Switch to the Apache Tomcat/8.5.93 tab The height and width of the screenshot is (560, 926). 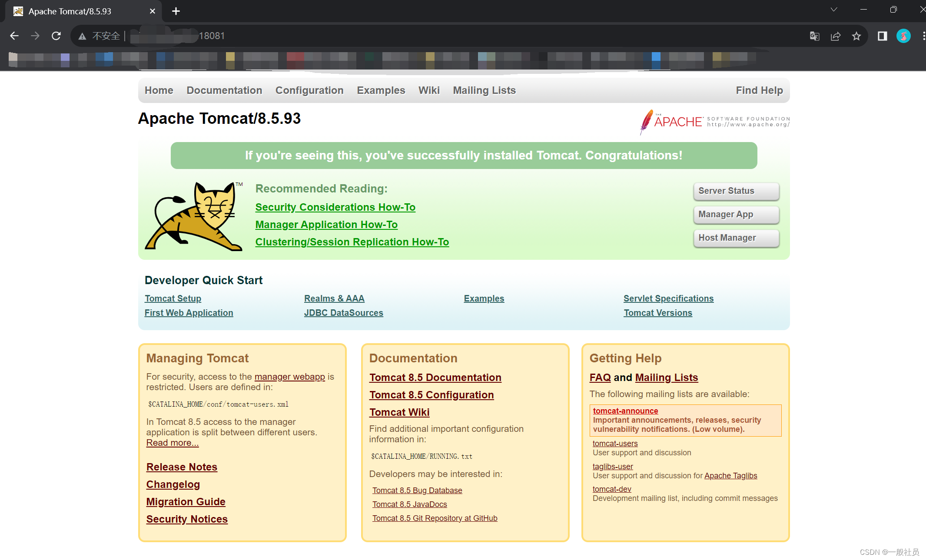pos(70,11)
